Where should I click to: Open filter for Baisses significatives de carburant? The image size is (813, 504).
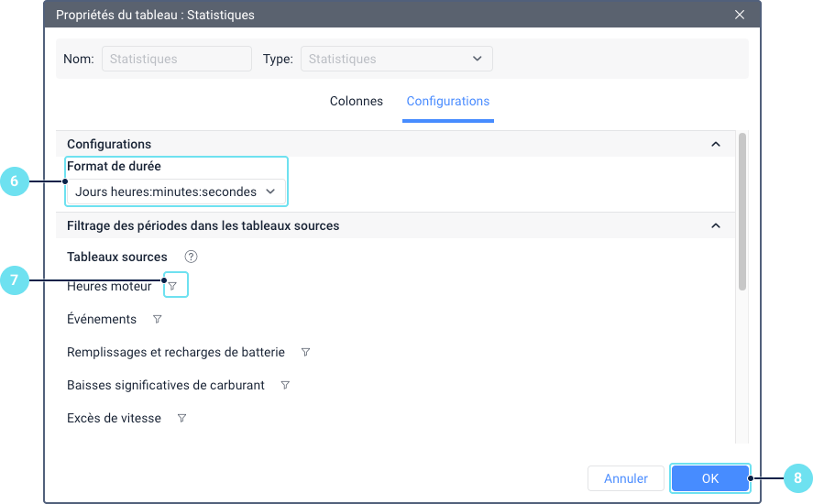[x=285, y=385]
